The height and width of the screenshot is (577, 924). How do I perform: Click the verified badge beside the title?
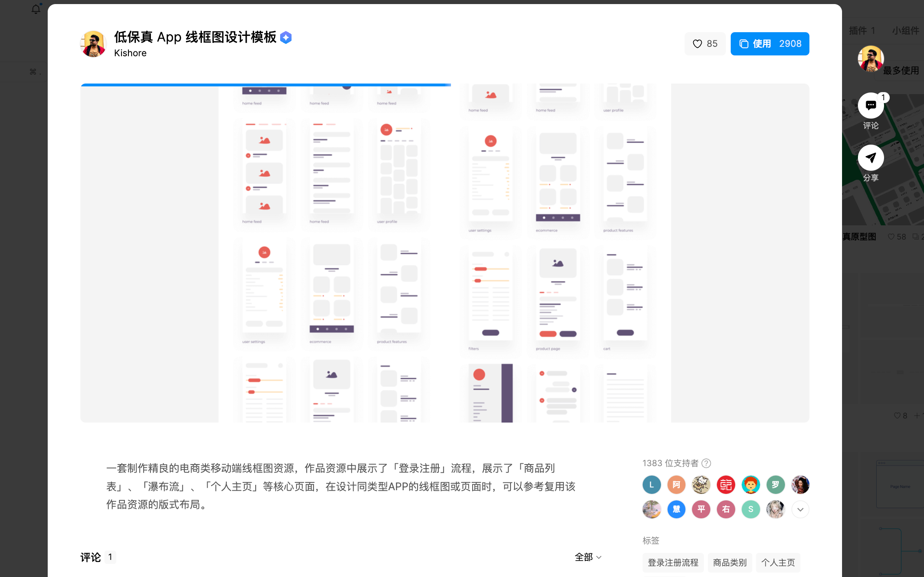pos(286,37)
